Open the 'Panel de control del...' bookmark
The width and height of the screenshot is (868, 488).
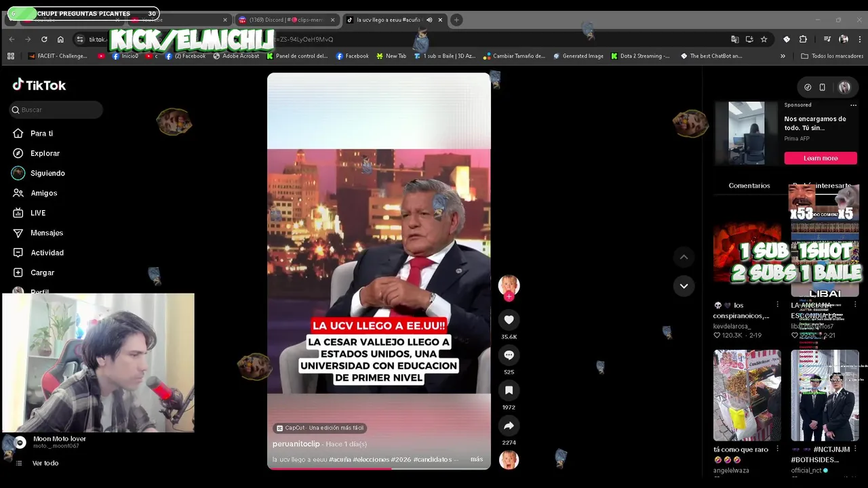[x=297, y=56]
